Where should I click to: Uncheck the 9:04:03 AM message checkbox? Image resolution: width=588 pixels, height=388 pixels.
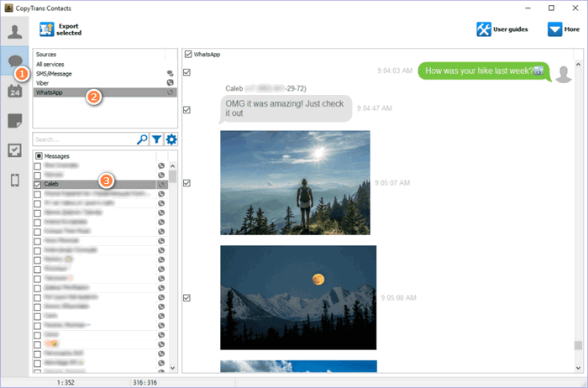186,72
